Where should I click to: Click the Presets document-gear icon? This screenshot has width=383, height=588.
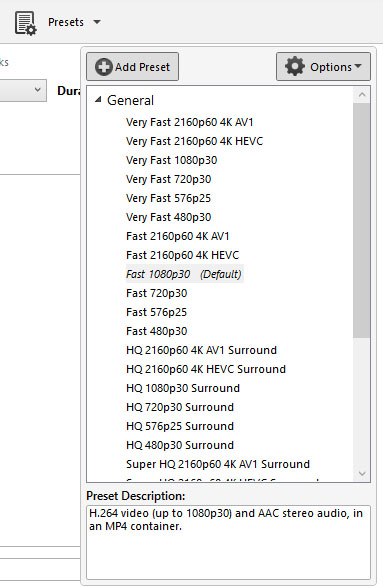(26, 23)
